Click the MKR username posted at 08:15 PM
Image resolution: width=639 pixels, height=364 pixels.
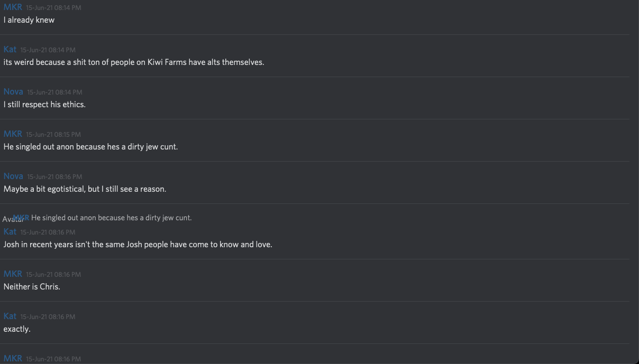click(13, 134)
